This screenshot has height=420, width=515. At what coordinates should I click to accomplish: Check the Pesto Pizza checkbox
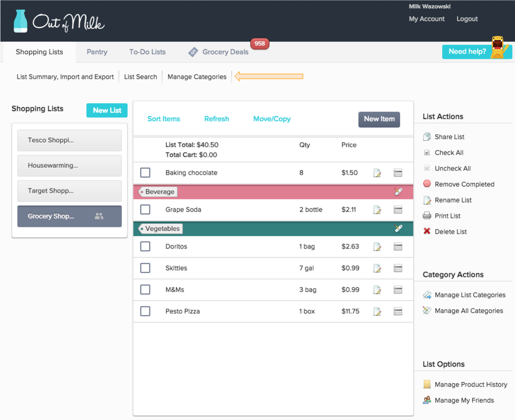pyautogui.click(x=145, y=311)
